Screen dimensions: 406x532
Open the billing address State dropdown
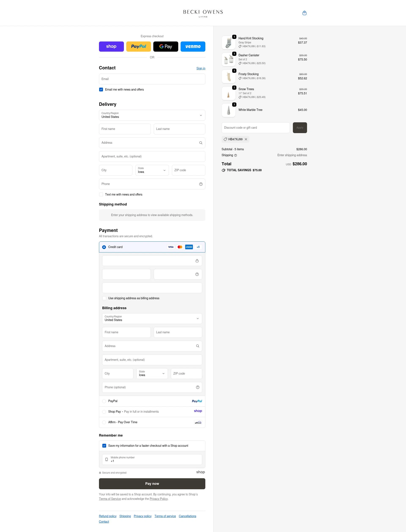pos(152,374)
